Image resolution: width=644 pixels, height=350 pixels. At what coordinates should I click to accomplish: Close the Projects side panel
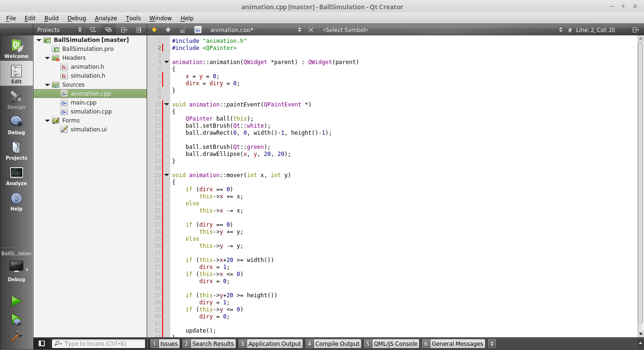coord(139,30)
